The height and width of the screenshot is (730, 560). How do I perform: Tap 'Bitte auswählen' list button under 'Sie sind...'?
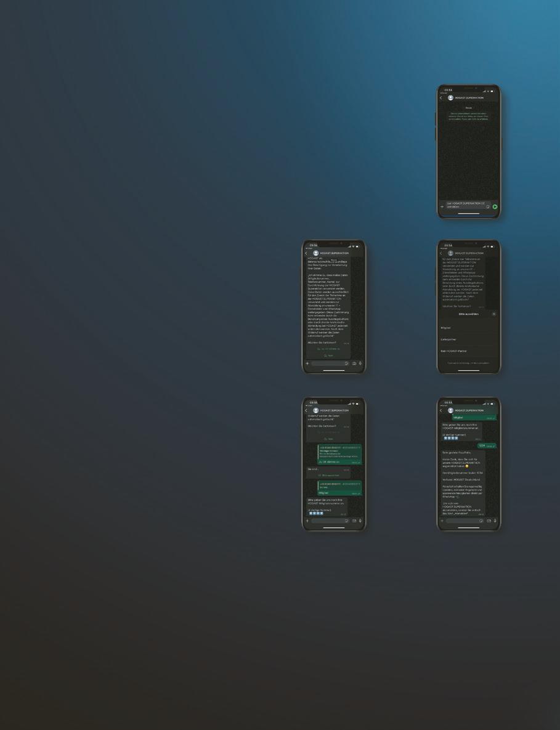[328, 476]
